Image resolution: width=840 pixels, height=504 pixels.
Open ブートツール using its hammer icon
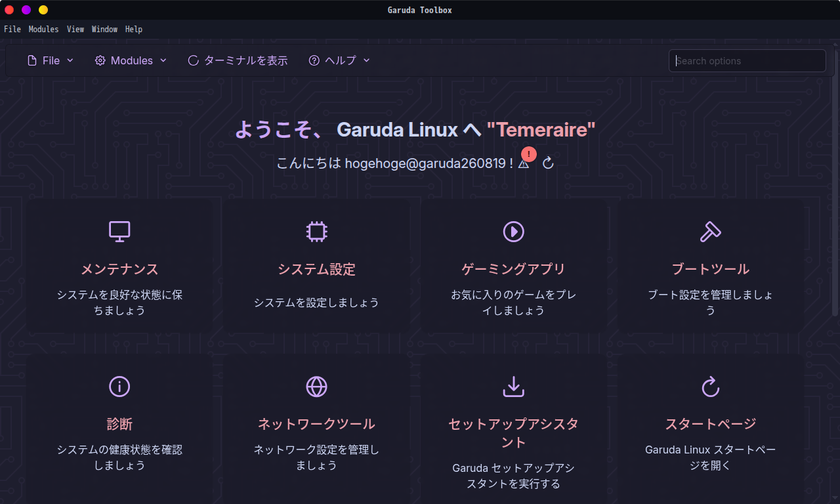point(710,231)
